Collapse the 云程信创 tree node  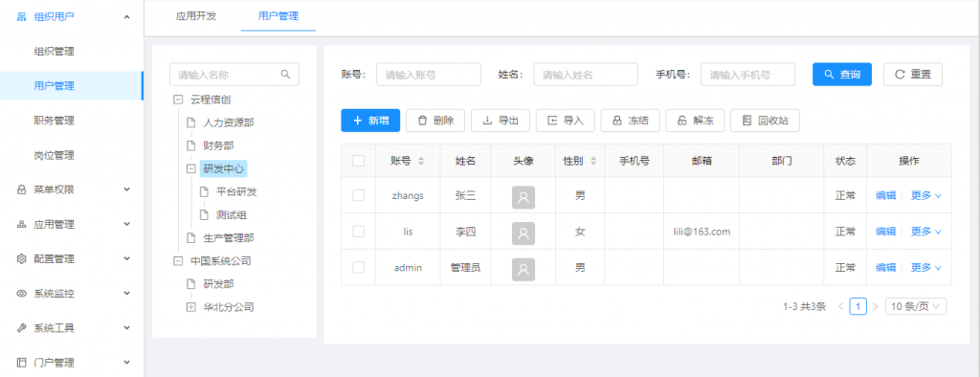179,100
